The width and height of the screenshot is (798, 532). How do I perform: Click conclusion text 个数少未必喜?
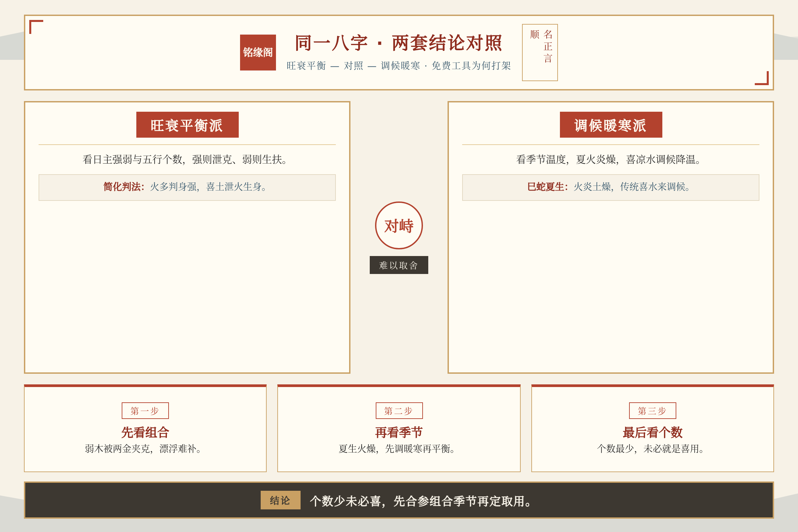pyautogui.click(x=345, y=501)
